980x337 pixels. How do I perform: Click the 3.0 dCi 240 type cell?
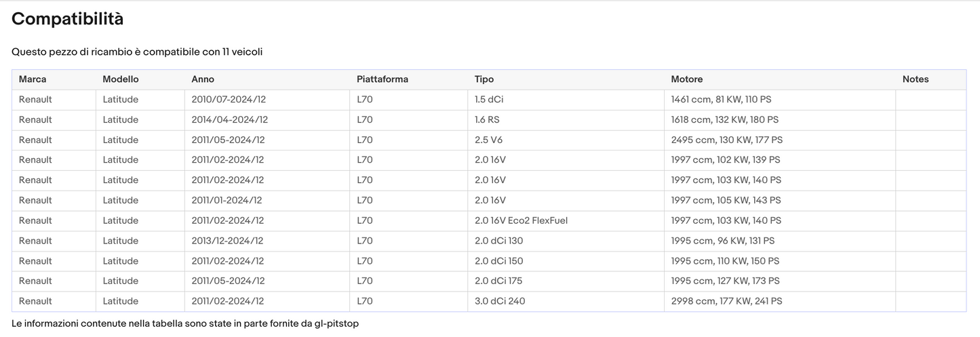click(x=499, y=301)
